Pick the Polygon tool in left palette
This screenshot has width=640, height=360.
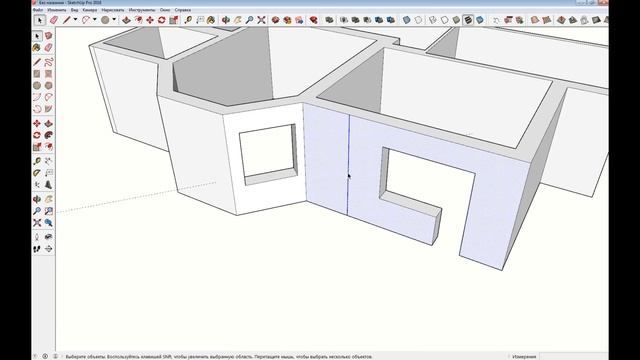click(49, 86)
